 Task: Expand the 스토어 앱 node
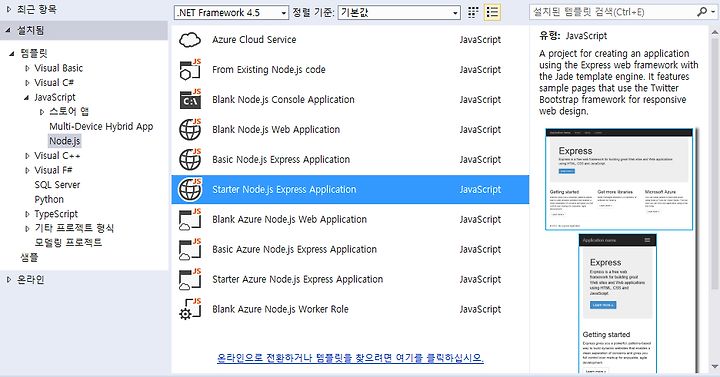pyautogui.click(x=42, y=112)
